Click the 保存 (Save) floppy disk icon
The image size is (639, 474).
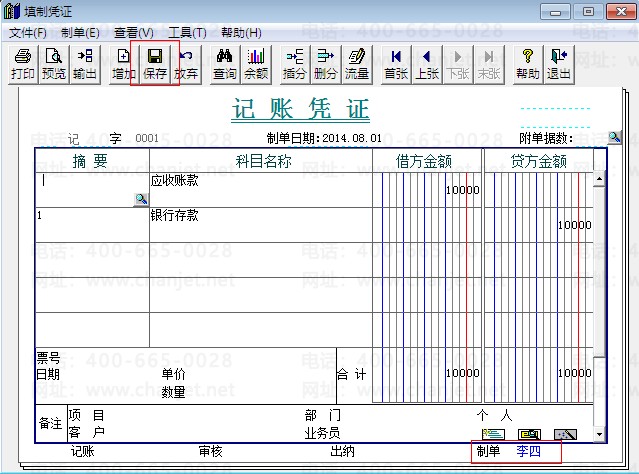pyautogui.click(x=155, y=64)
